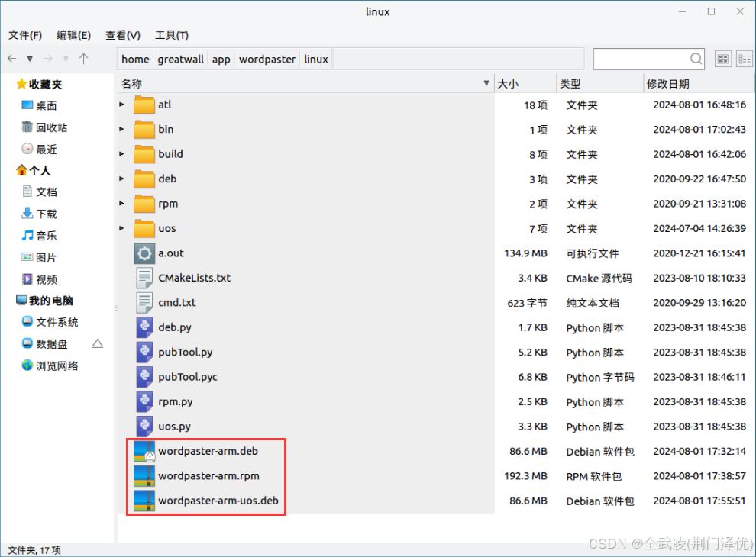Select CMakeLists.txt file icon
Screen dimensions: 756x557
point(144,278)
